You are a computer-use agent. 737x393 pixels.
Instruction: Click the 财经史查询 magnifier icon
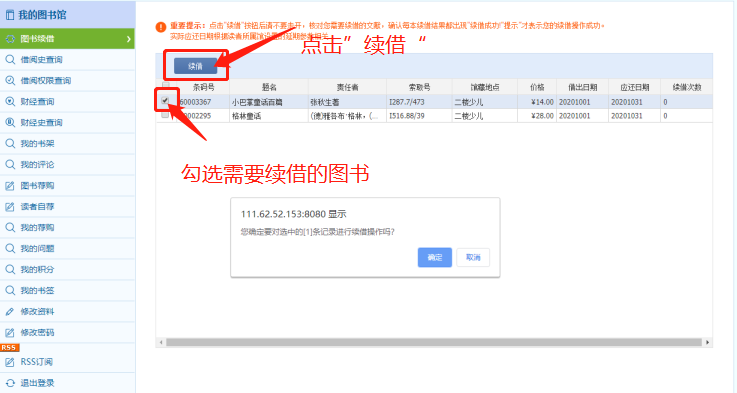point(10,123)
